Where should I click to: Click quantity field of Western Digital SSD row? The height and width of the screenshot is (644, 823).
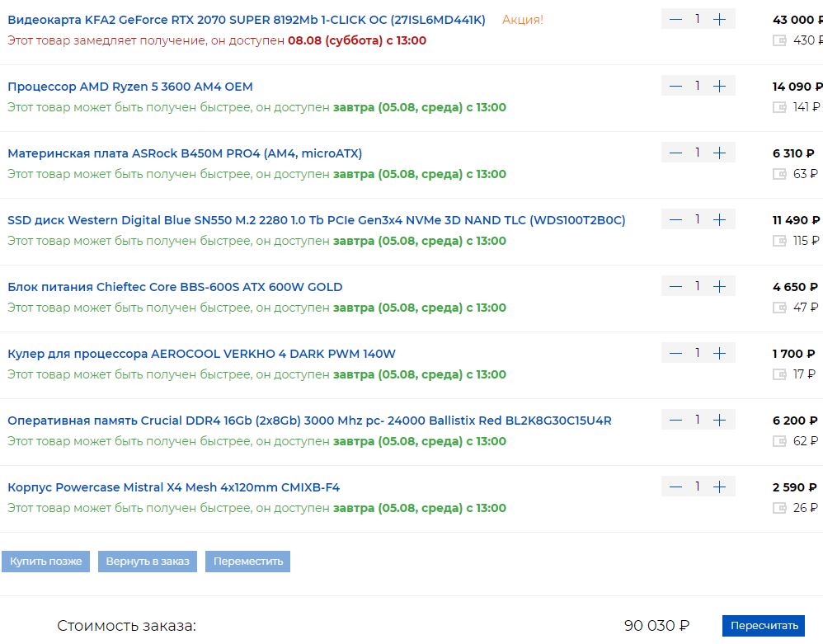698,219
